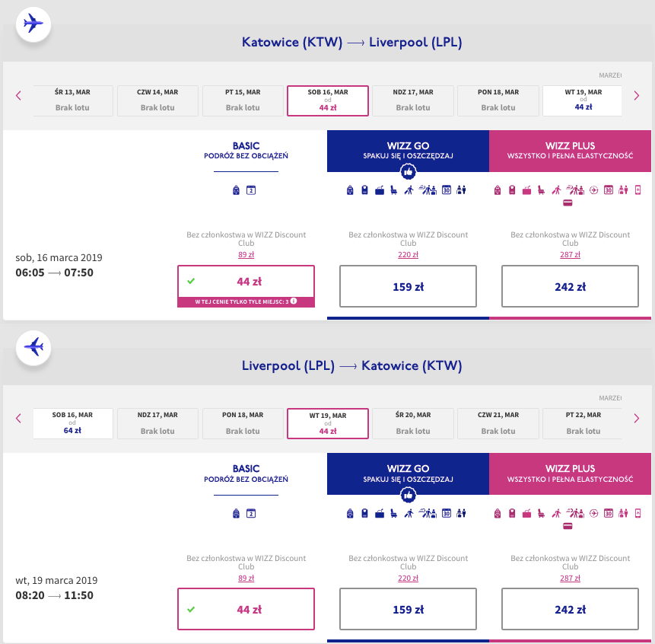
Task: Click the airplane icon for Liverpool–Katowice flight
Action: point(33,346)
